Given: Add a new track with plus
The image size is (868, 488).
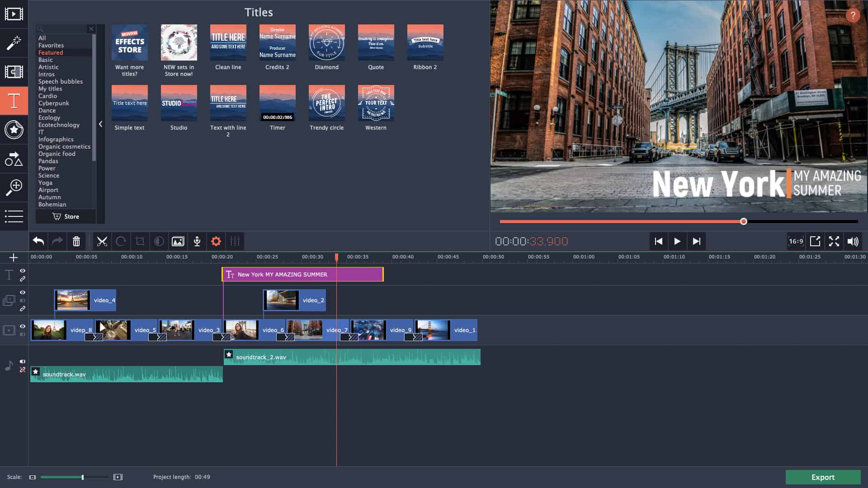Looking at the screenshot, I should 14,258.
